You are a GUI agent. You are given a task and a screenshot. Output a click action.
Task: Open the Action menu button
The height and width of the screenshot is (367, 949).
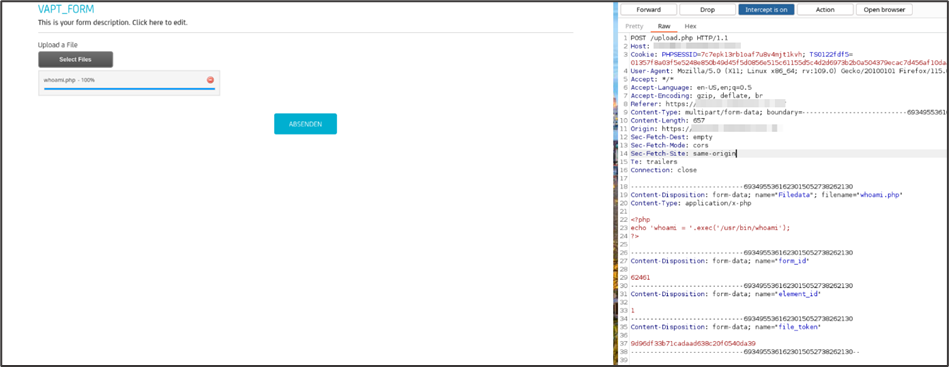coord(825,10)
